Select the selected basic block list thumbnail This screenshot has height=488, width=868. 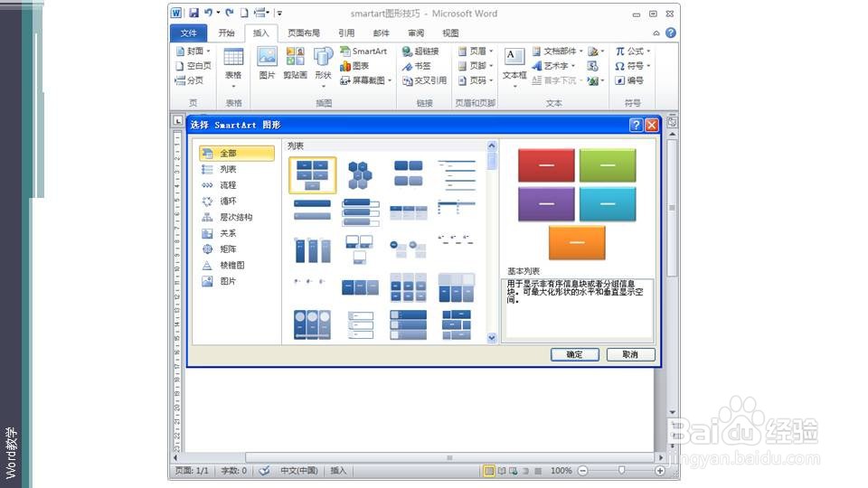pyautogui.click(x=312, y=174)
